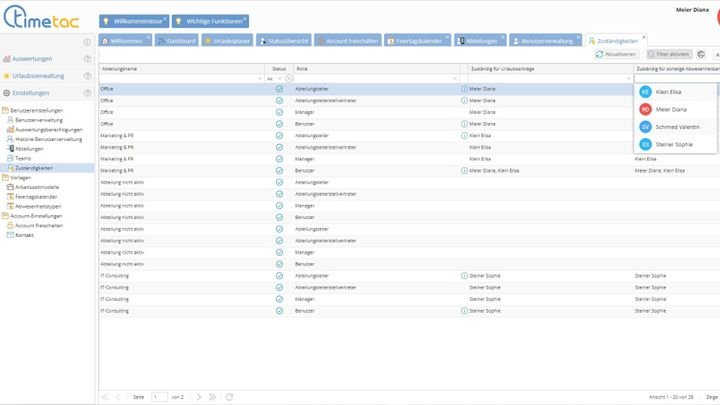Go to next page using pagination arrow
The height and width of the screenshot is (405, 720).
[x=199, y=397]
